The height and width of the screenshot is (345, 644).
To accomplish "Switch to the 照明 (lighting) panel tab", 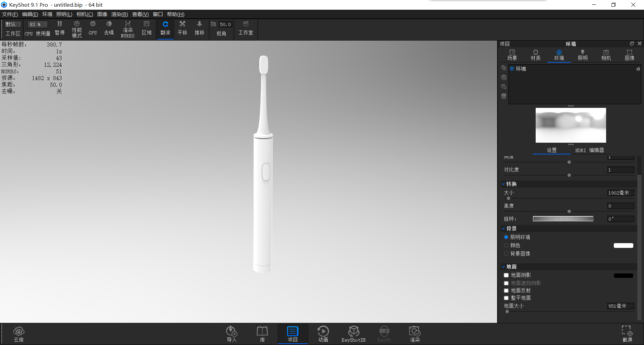I will [x=582, y=55].
